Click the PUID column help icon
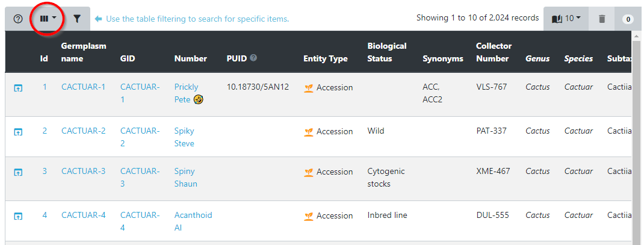Viewport: 644px width, 245px height. pos(253,58)
